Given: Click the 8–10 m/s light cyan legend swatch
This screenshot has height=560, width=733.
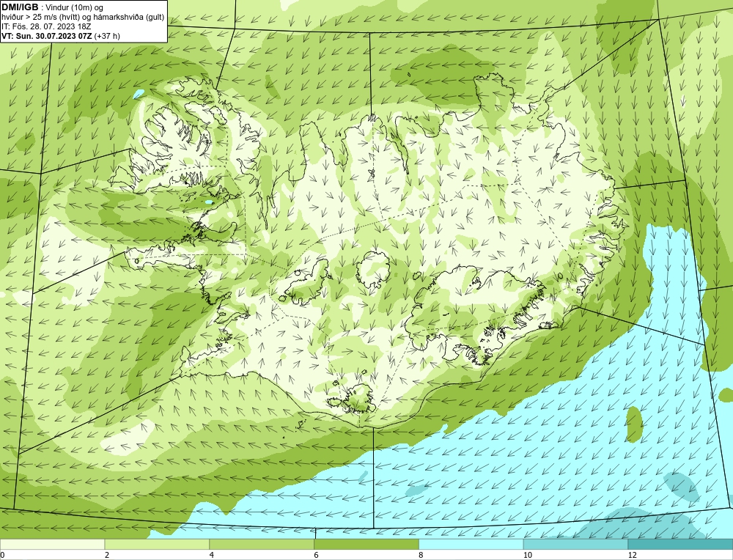Looking at the screenshot, I should coord(471,544).
